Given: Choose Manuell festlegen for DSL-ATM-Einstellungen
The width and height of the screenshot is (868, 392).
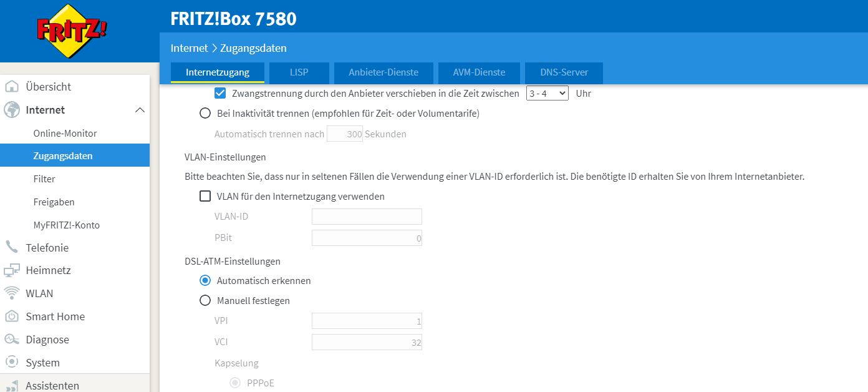Looking at the screenshot, I should [x=205, y=300].
